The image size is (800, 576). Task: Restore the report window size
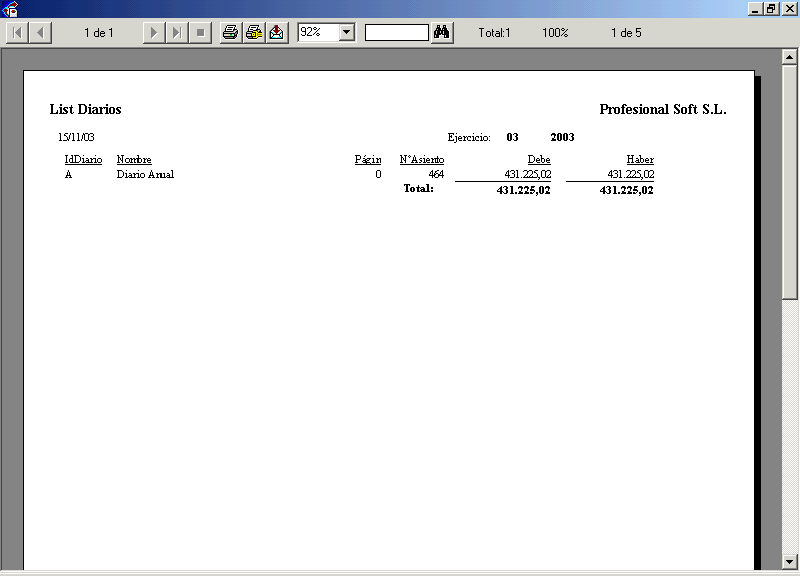tap(771, 8)
